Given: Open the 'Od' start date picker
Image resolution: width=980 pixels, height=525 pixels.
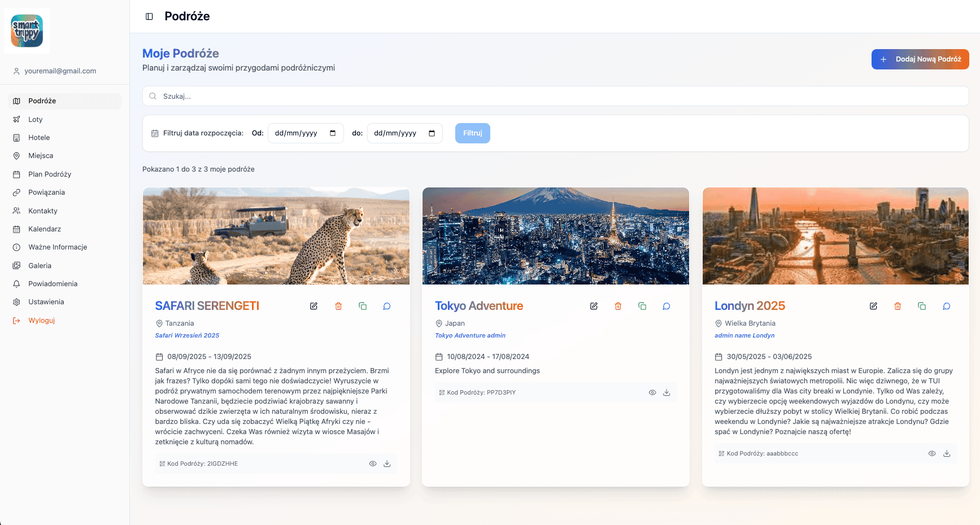Looking at the screenshot, I should (333, 133).
